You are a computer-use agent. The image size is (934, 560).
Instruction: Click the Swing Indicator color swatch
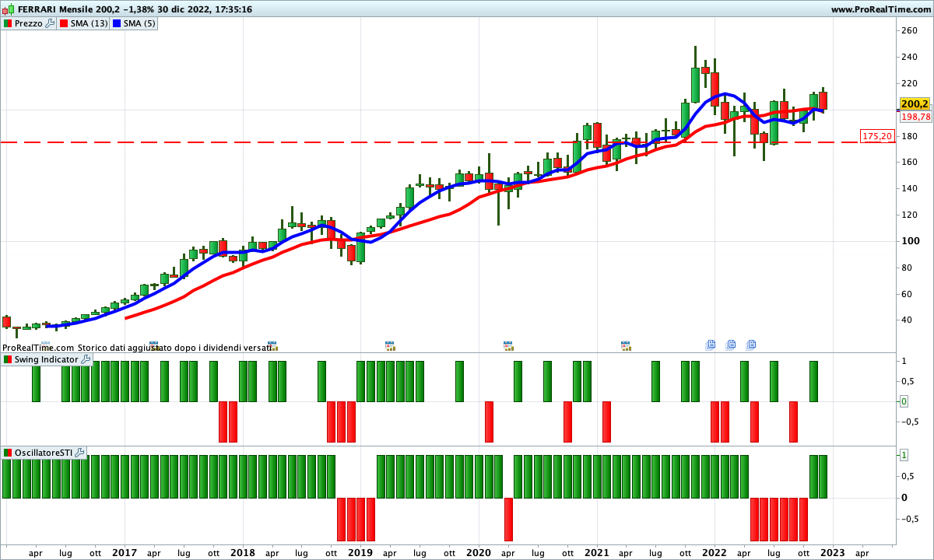[8, 359]
